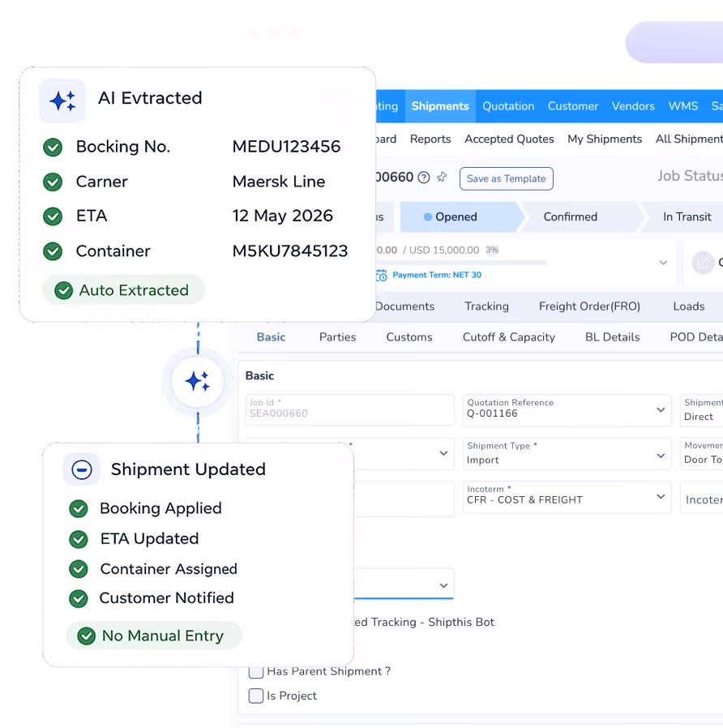Click the green check beside Customer Notified
723x728 pixels.
click(79, 598)
